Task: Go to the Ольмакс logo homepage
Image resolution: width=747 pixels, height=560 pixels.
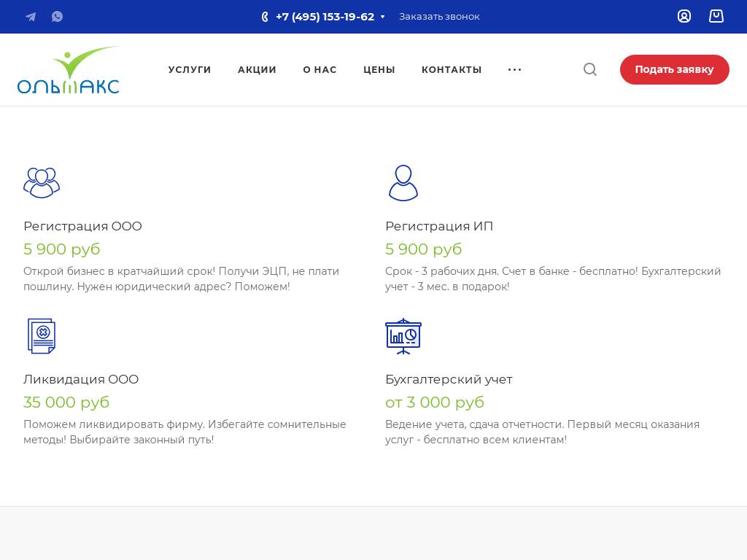Action: (69, 70)
